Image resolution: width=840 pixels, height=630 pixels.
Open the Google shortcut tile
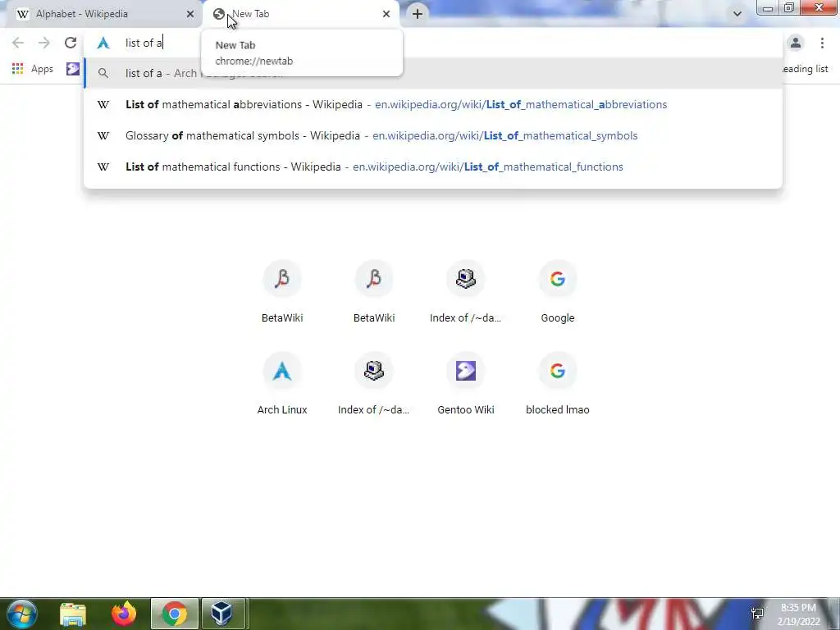557,293
